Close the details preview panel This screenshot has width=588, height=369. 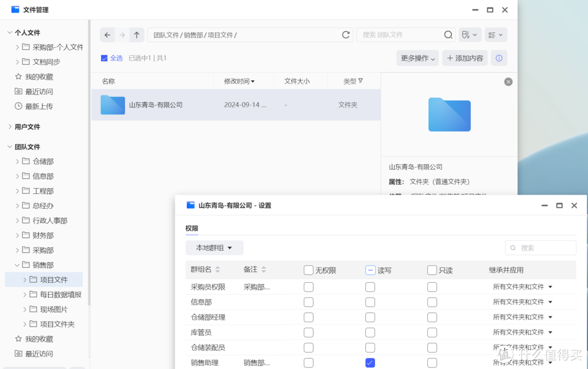point(508,82)
